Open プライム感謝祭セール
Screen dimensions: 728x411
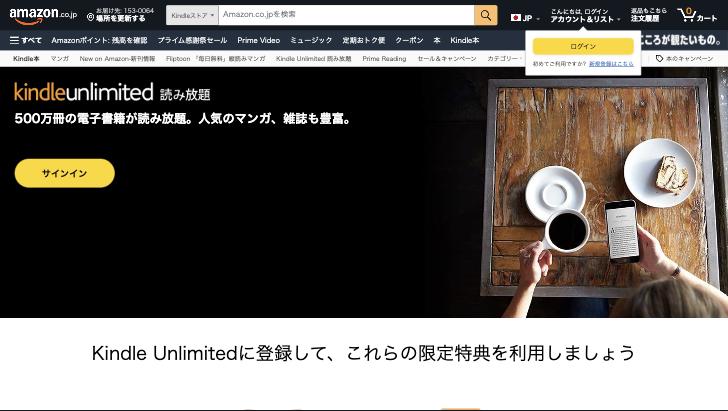click(192, 40)
